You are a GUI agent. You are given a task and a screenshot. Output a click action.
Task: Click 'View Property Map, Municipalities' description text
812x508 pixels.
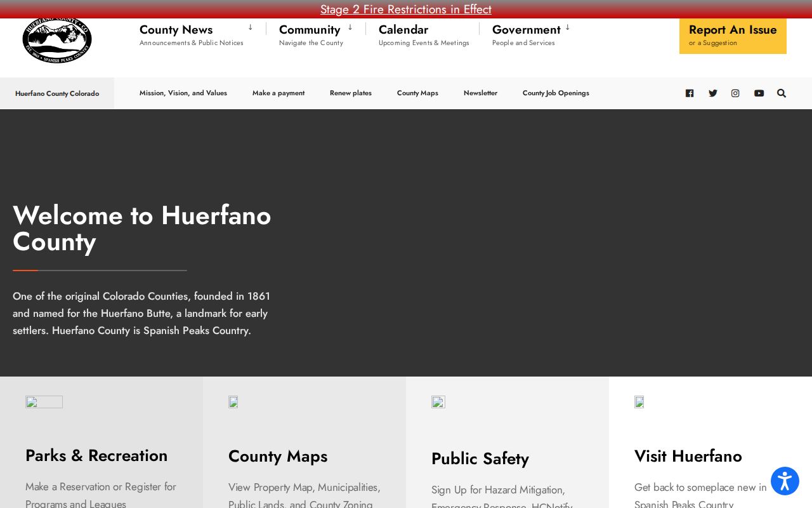[304, 496]
